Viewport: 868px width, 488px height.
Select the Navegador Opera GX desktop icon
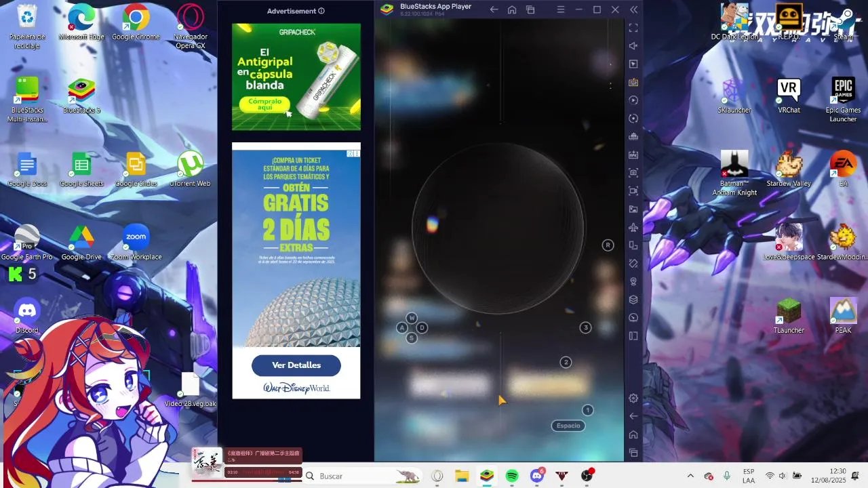coord(191,27)
